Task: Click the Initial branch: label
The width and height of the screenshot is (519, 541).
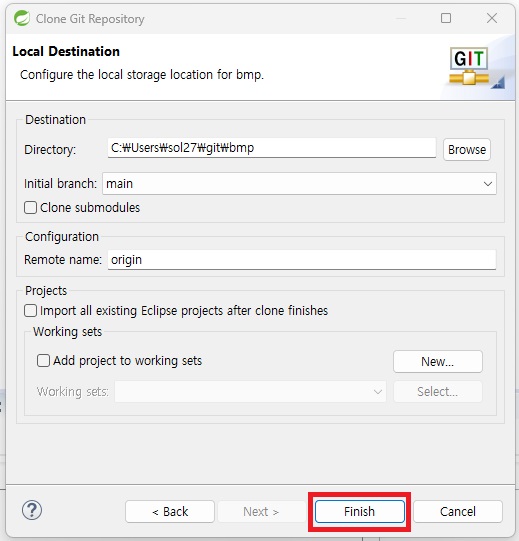Action: click(x=60, y=184)
